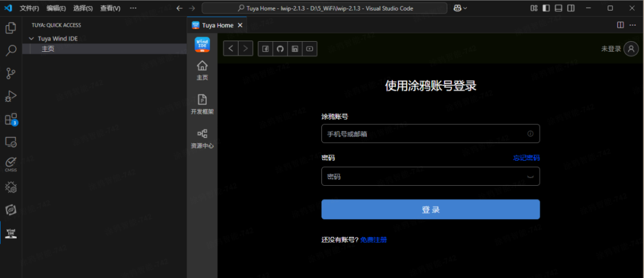
Task: Click the 未登录 status text
Action: 611,49
